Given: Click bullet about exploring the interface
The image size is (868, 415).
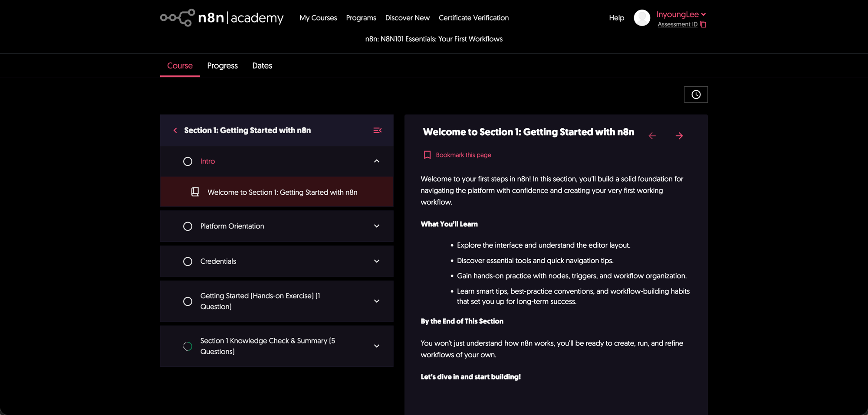Looking at the screenshot, I should pyautogui.click(x=543, y=245).
